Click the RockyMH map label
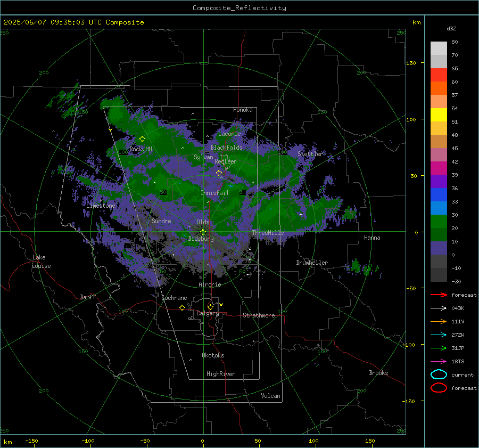Viewport: 479px width, 448px height. (x=141, y=149)
